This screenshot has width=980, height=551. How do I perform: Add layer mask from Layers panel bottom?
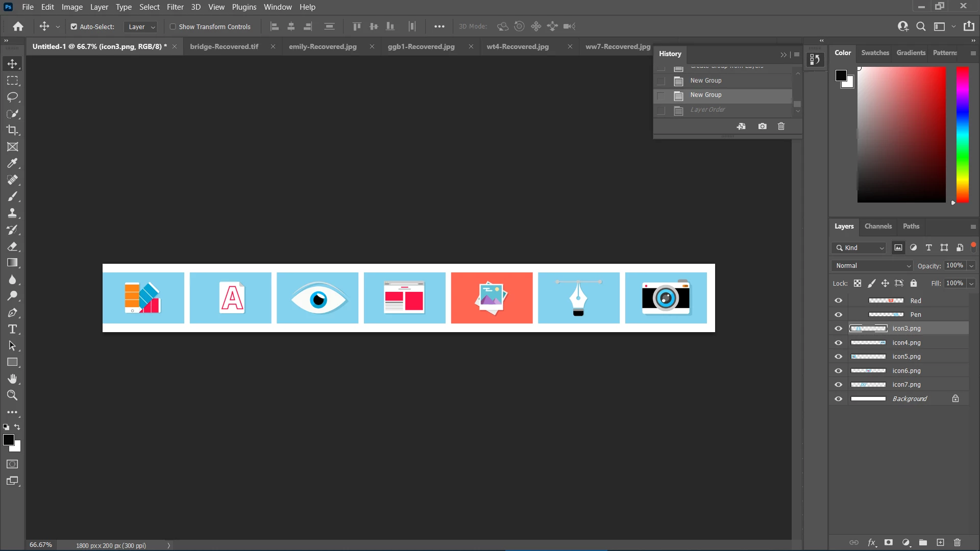click(889, 542)
